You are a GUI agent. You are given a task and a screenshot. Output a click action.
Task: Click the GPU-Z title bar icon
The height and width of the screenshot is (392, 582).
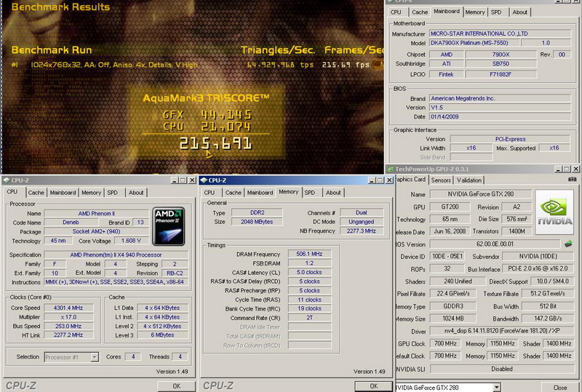coord(391,169)
